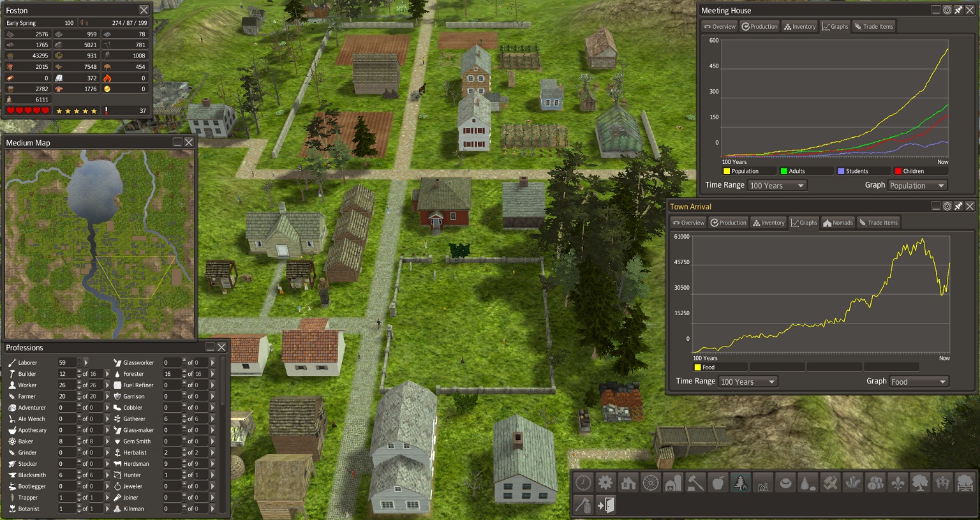Open the Nomads tab in Town Arrival
The image size is (980, 520).
click(838, 222)
